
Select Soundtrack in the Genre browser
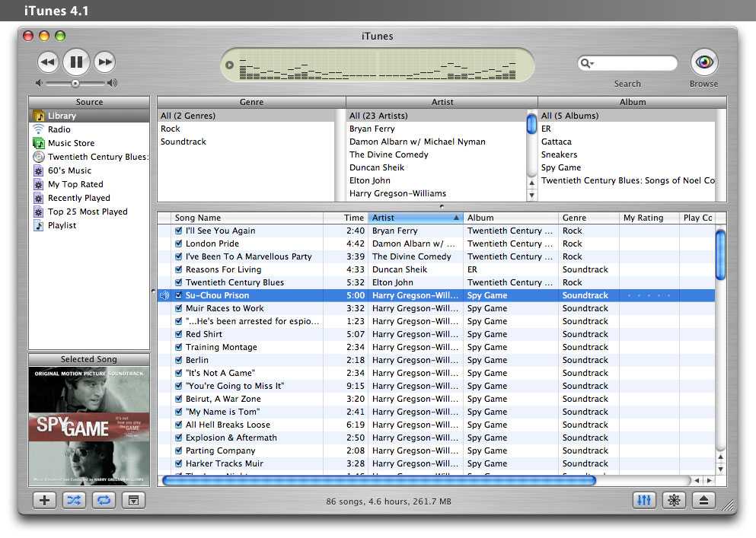[x=246, y=142]
